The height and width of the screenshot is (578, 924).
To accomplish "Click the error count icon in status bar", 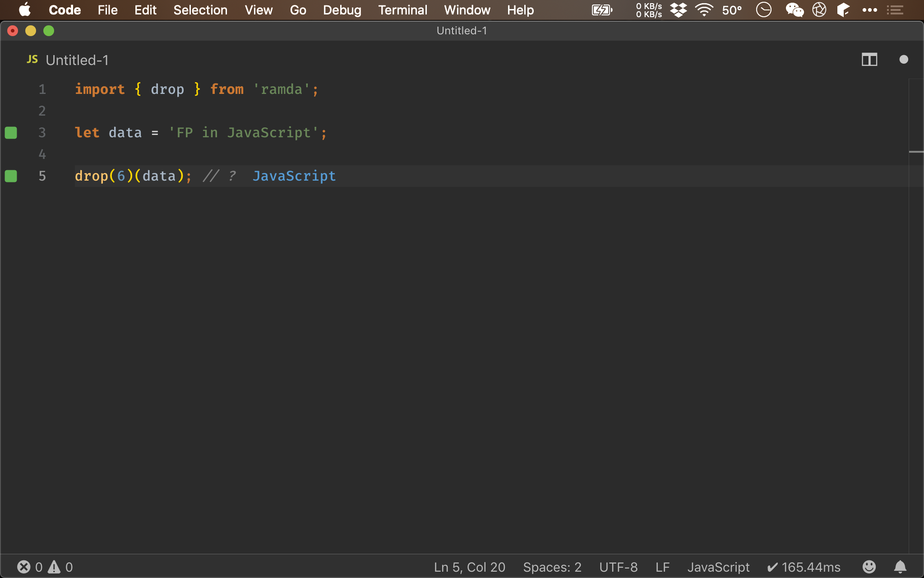I will pos(23,567).
